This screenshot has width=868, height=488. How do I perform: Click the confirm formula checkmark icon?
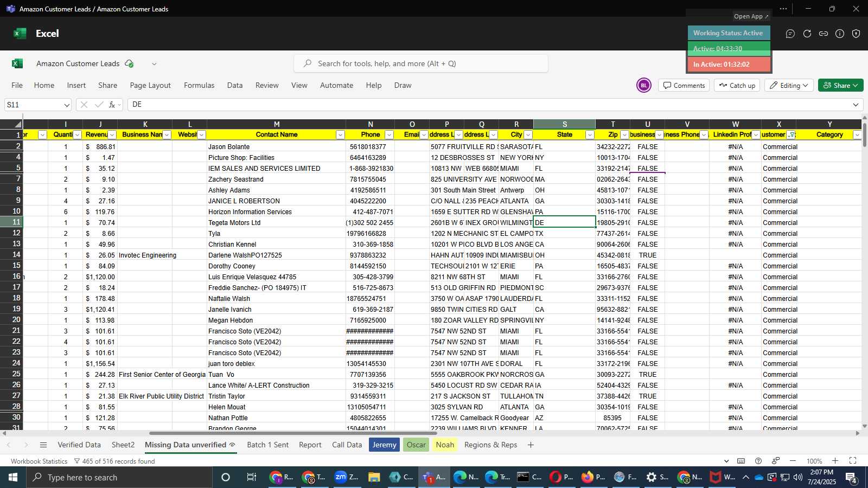point(99,105)
